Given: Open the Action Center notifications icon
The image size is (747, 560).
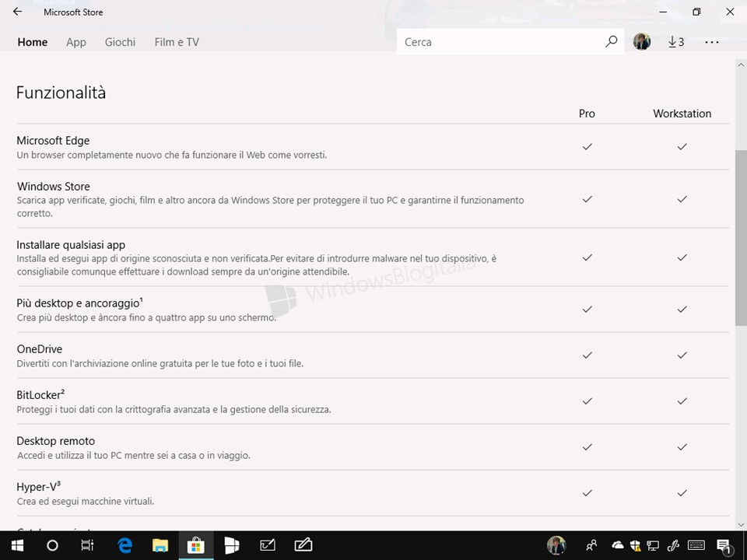Looking at the screenshot, I should 724,546.
